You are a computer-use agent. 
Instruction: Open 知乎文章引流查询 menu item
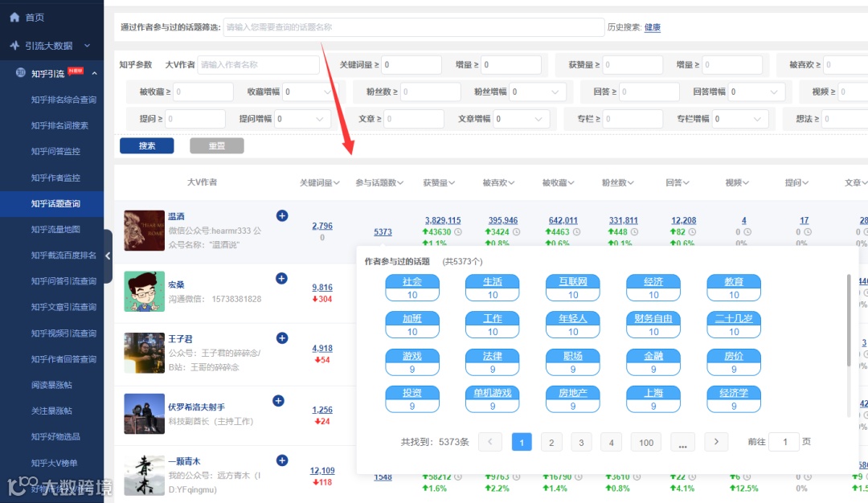pyautogui.click(x=63, y=307)
